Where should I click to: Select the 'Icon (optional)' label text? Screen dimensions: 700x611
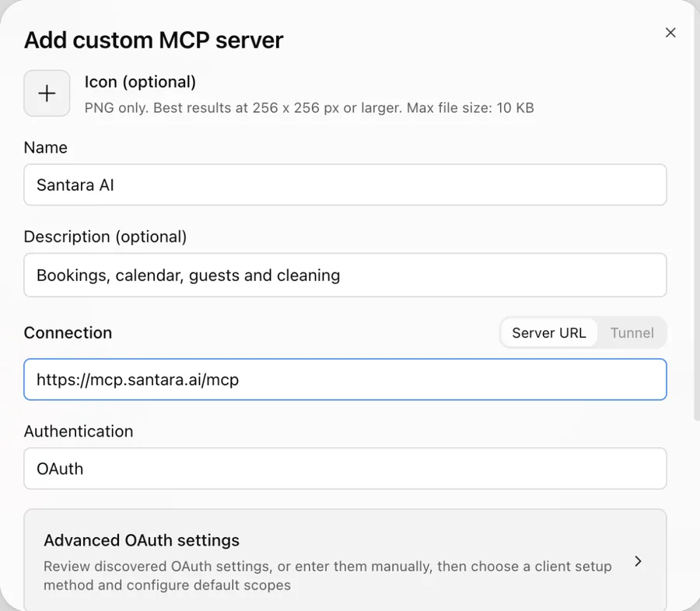[140, 83]
